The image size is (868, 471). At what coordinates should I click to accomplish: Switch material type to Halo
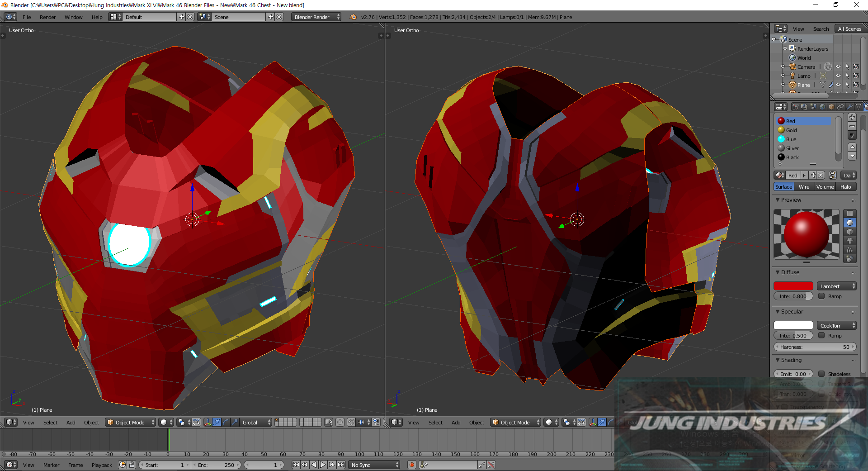click(846, 186)
